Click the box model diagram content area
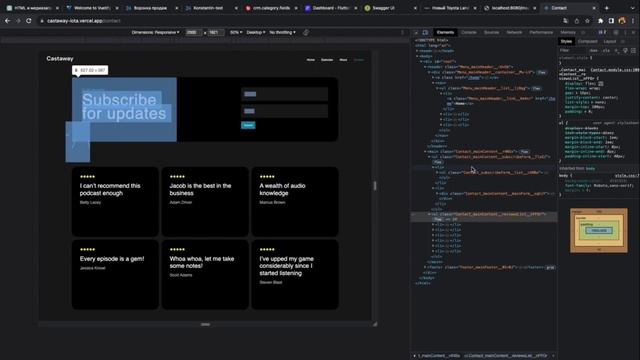 599,231
